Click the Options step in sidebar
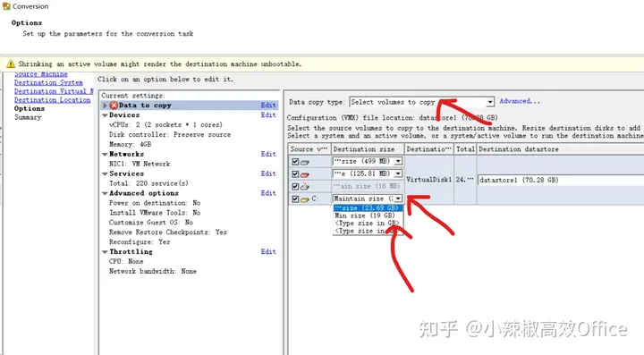The width and height of the screenshot is (644, 355). click(x=30, y=108)
